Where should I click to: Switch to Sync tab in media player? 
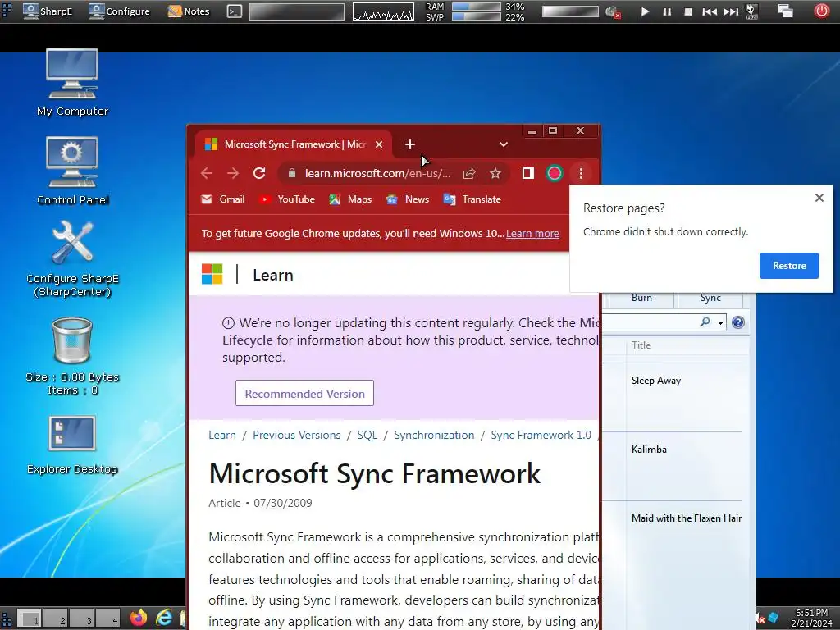pyautogui.click(x=710, y=299)
